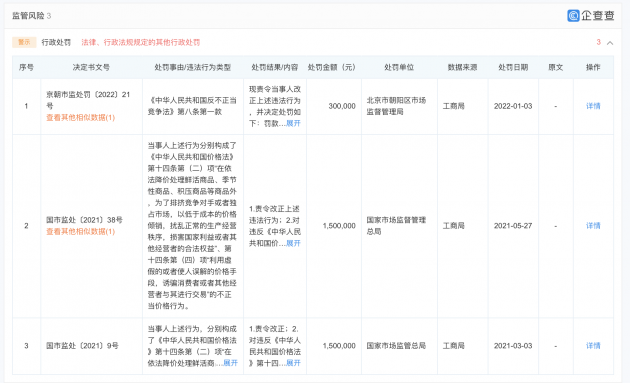Expand 处罚结果 text in row 2
Screen dimensions: 630x383
[x=293, y=243]
